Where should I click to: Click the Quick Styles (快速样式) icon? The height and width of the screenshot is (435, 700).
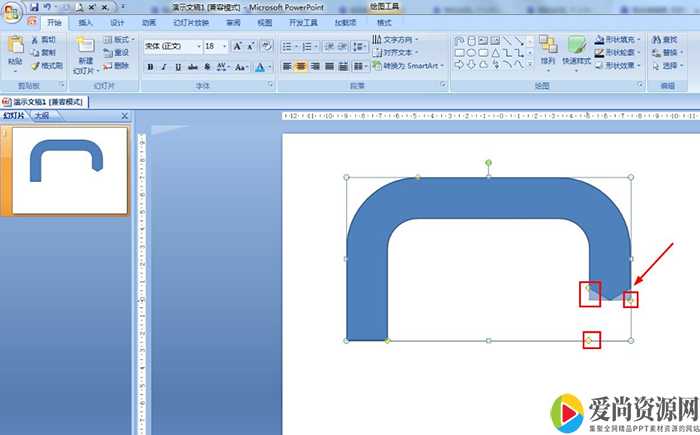pos(576,48)
